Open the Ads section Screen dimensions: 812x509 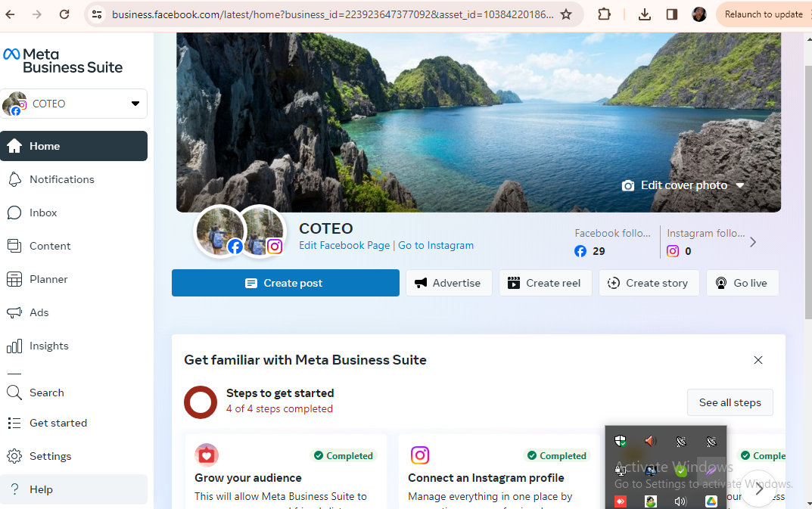73,312
